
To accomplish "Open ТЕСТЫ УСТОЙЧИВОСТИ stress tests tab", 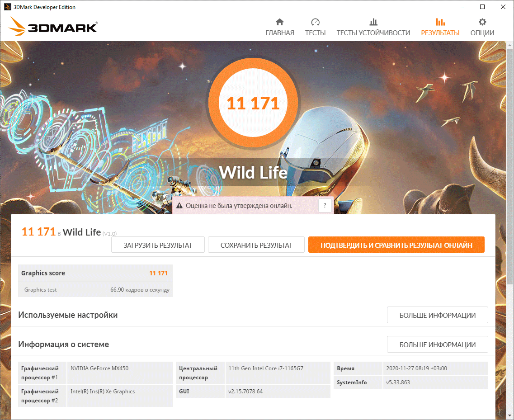I will tap(373, 27).
